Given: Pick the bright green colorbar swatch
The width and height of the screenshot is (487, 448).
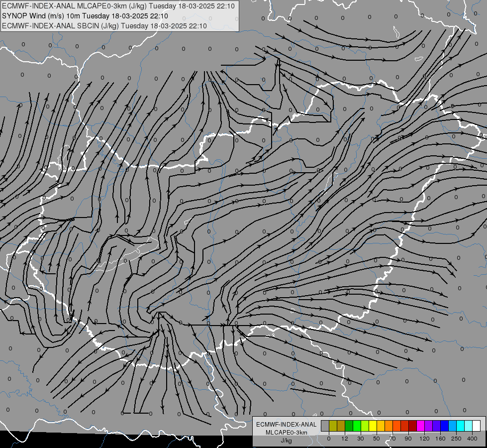Looking at the screenshot, I should (357, 426).
